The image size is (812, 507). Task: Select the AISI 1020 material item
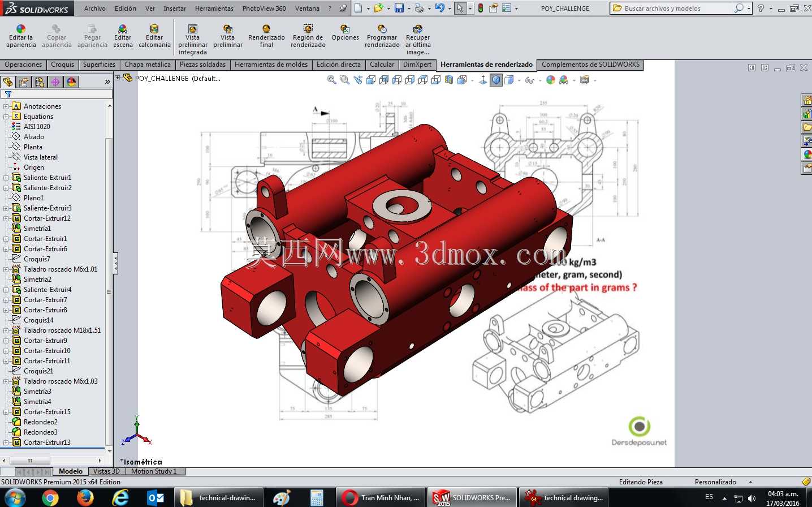pos(37,127)
